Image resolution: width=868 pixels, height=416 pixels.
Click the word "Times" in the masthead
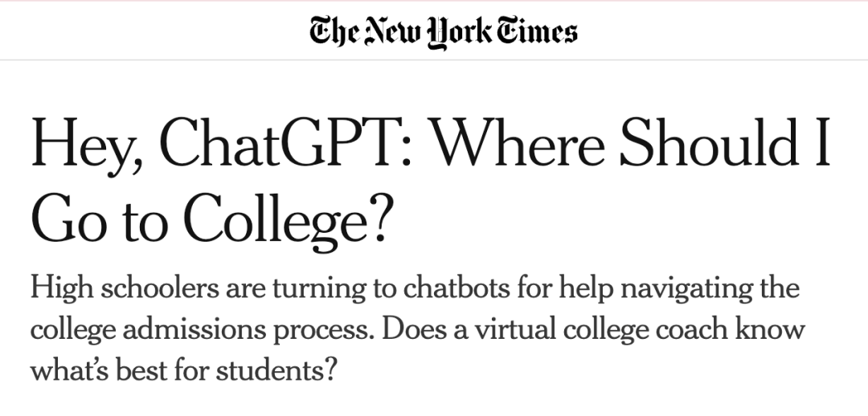540,31
